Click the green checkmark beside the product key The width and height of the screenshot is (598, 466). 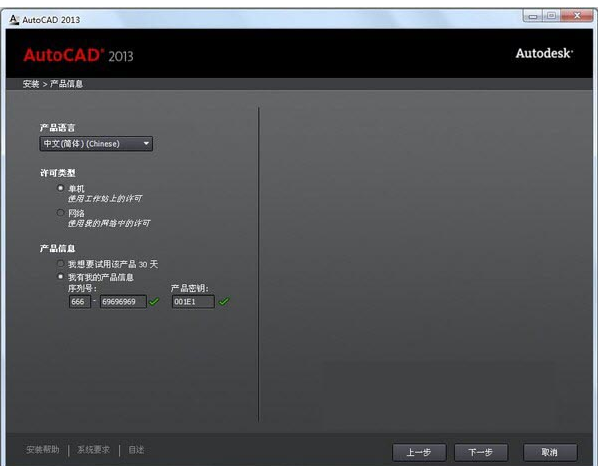click(224, 302)
